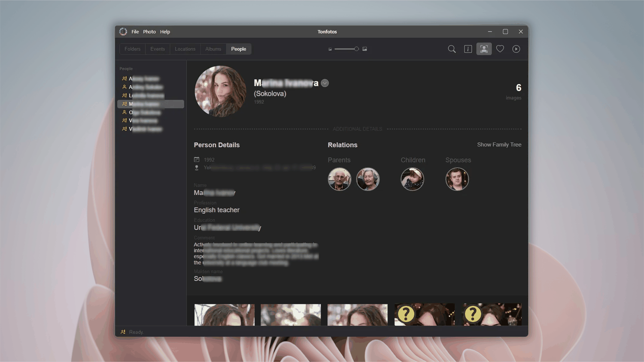Screen dimensions: 644x362
Task: Click the '(Sokolova)' maiden name under title
Action: (x=270, y=94)
